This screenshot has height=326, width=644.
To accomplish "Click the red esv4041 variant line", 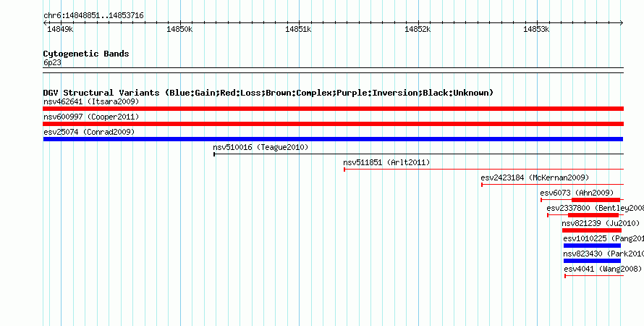I will click(x=594, y=276).
